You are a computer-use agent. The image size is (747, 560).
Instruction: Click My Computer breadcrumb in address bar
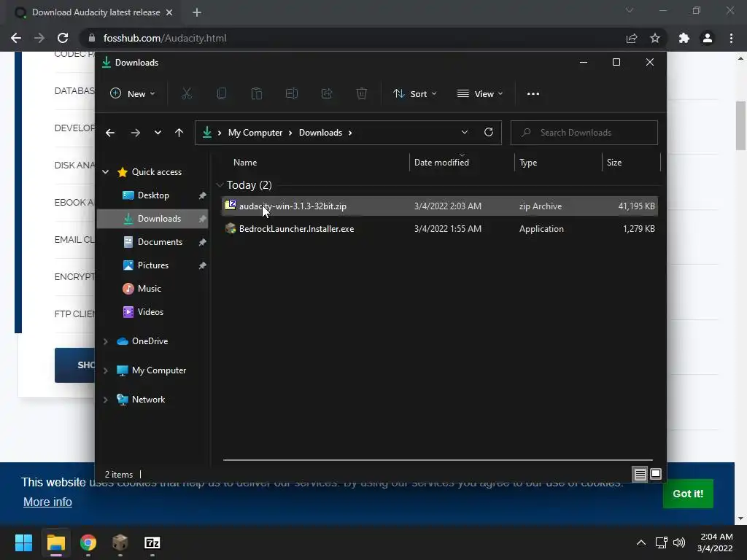pyautogui.click(x=255, y=133)
